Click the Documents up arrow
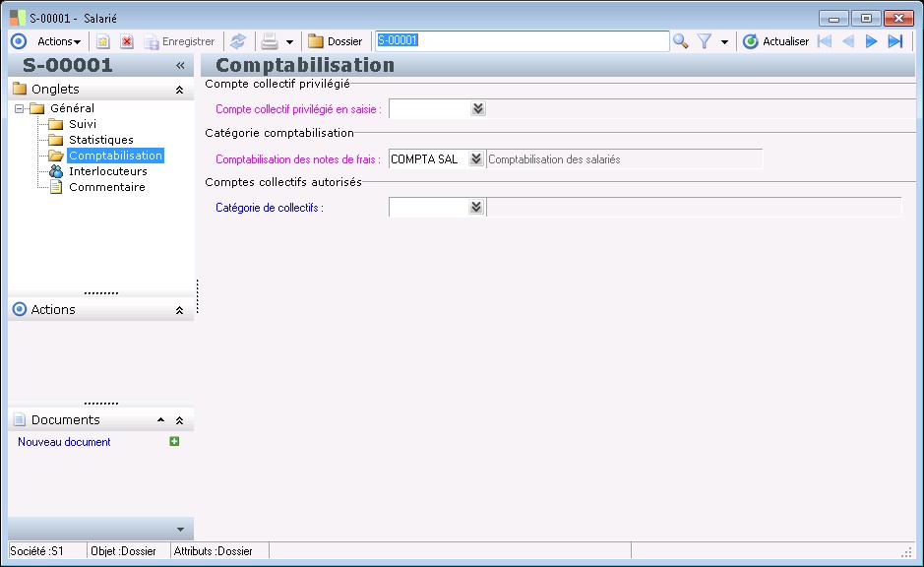Viewport: 924px width, 567px height. (160, 420)
